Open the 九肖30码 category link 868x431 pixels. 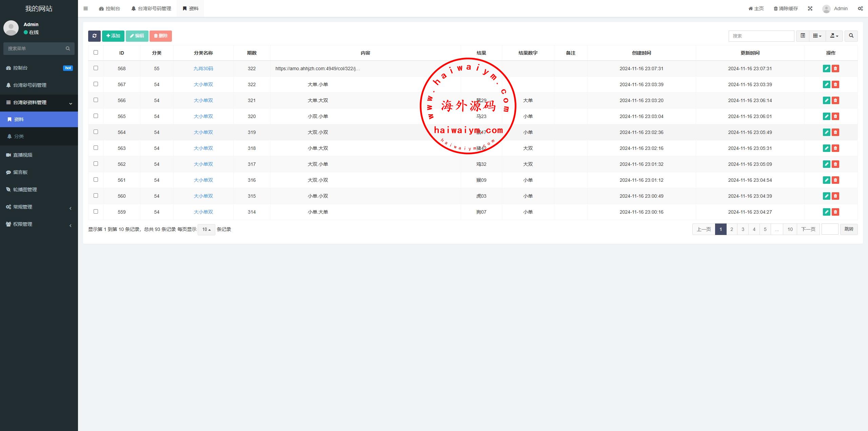click(x=203, y=68)
